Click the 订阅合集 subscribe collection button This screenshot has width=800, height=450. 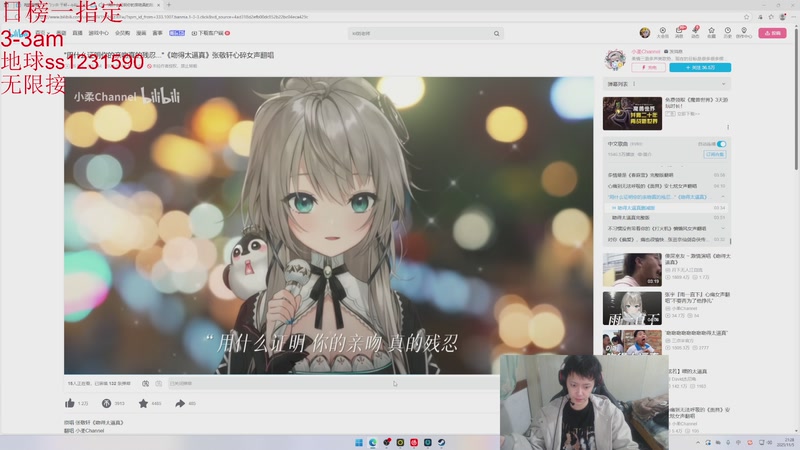(x=715, y=154)
